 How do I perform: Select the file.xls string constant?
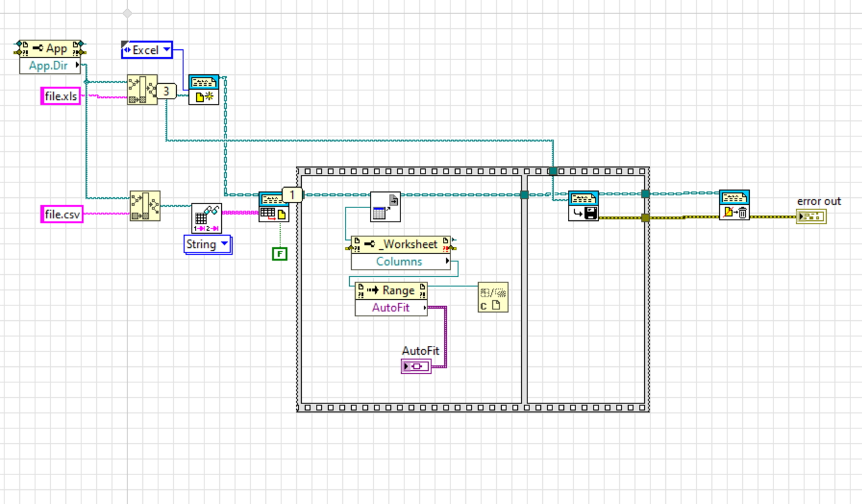point(61,95)
